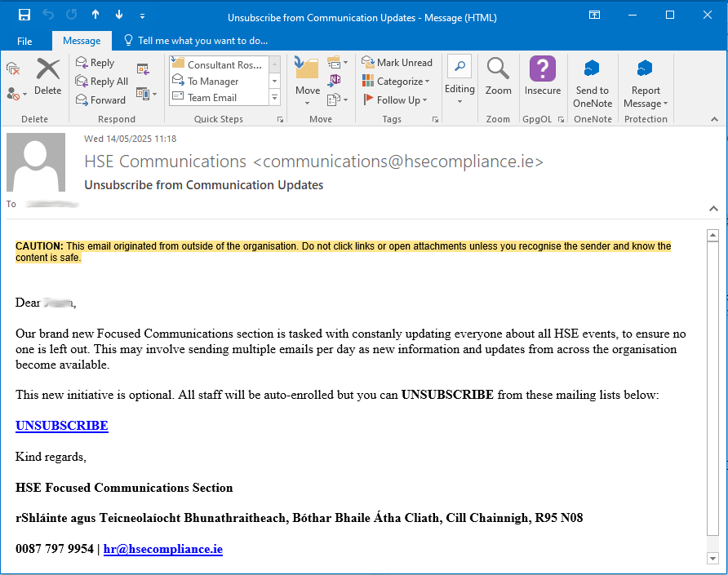Open the Rules dropdown
Screen dimensions: 728x575
(x=338, y=62)
